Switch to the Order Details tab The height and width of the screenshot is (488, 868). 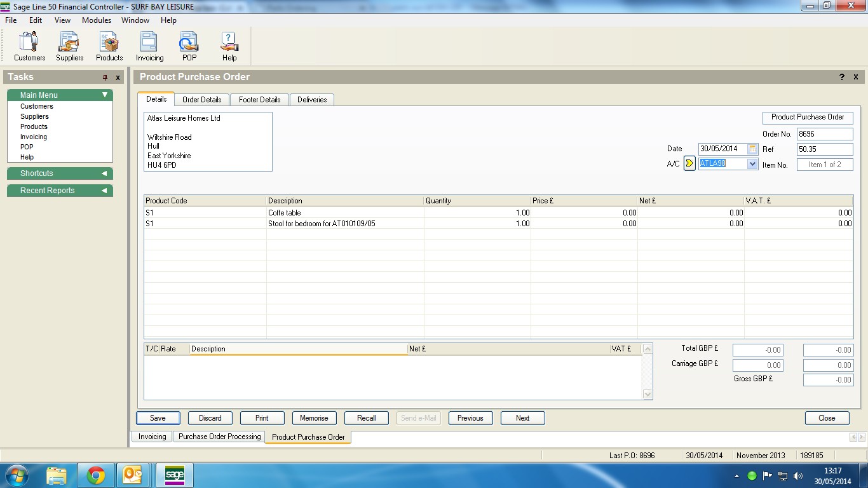pyautogui.click(x=201, y=100)
